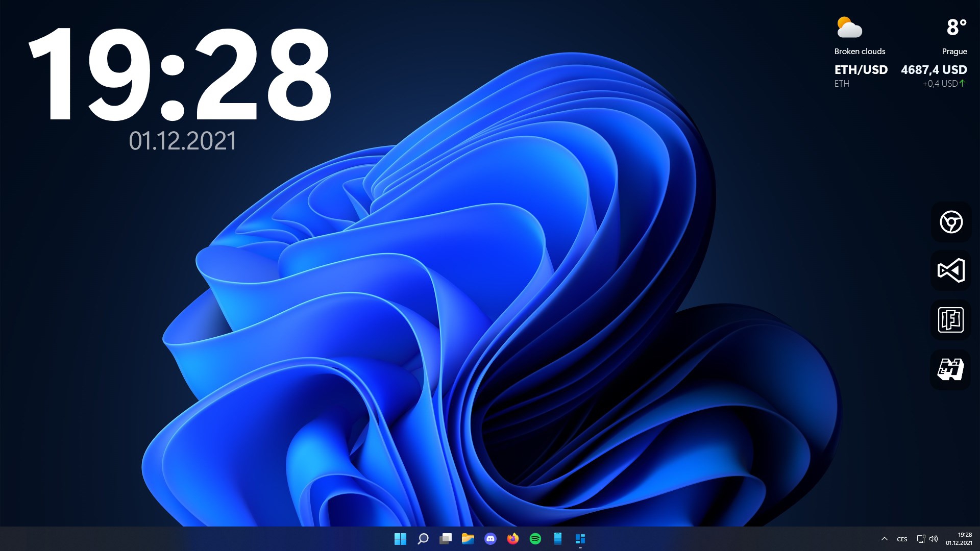Open the Start menu
This screenshot has height=551, width=980.
click(x=400, y=538)
